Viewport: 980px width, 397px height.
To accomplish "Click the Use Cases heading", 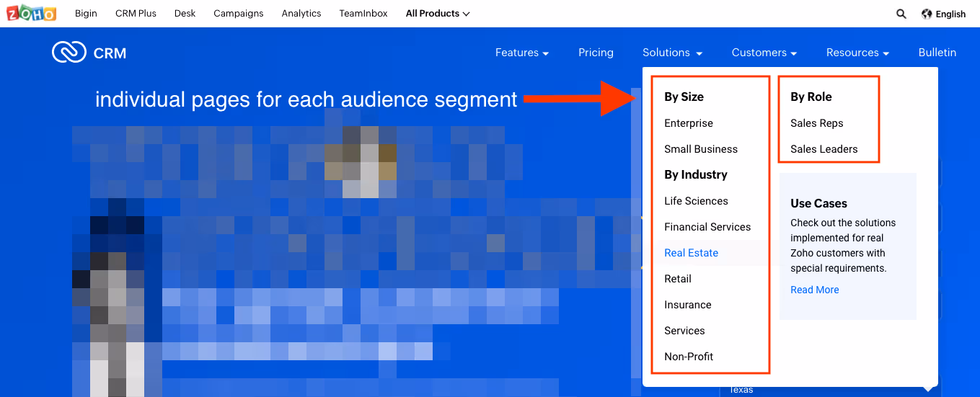I will click(818, 203).
